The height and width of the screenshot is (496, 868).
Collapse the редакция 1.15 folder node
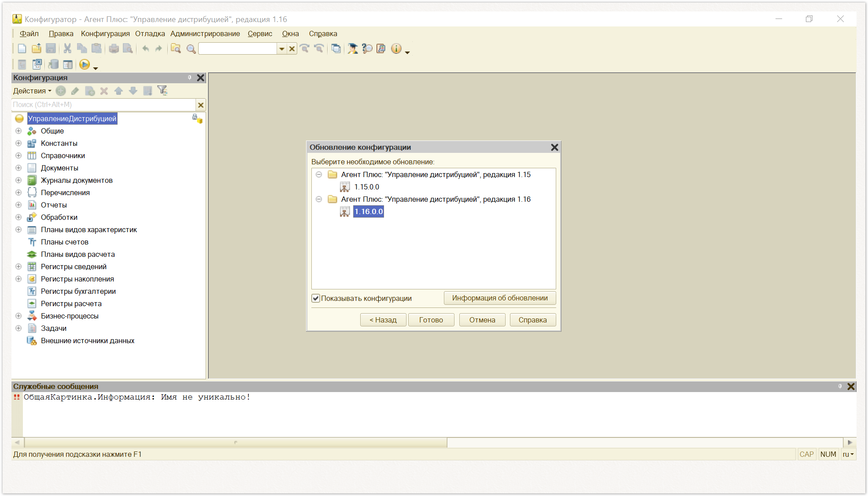319,174
